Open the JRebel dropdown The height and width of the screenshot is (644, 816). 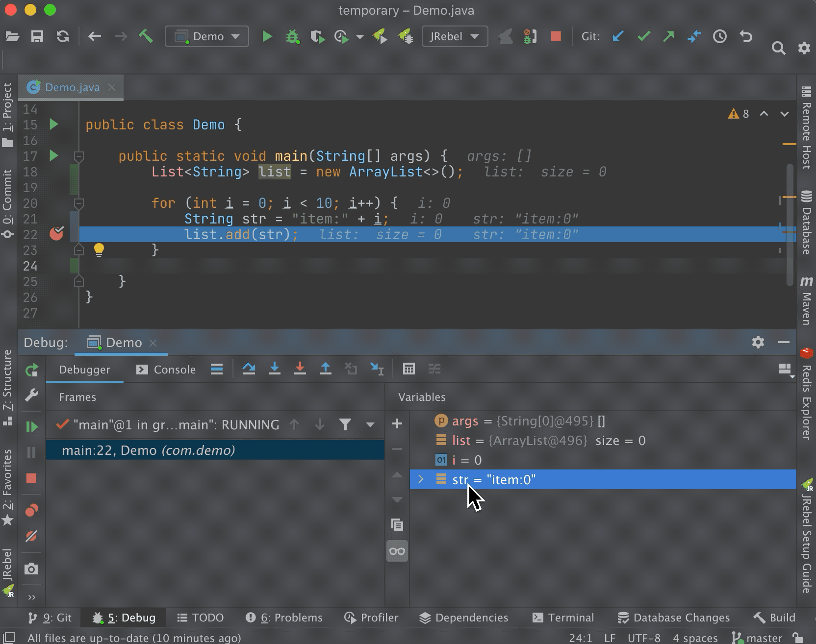(x=455, y=36)
